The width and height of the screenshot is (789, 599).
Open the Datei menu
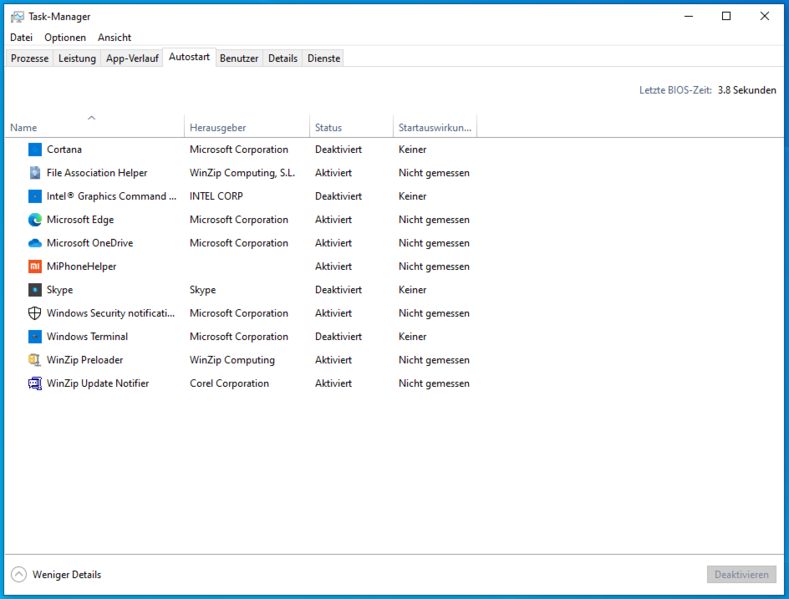21,37
